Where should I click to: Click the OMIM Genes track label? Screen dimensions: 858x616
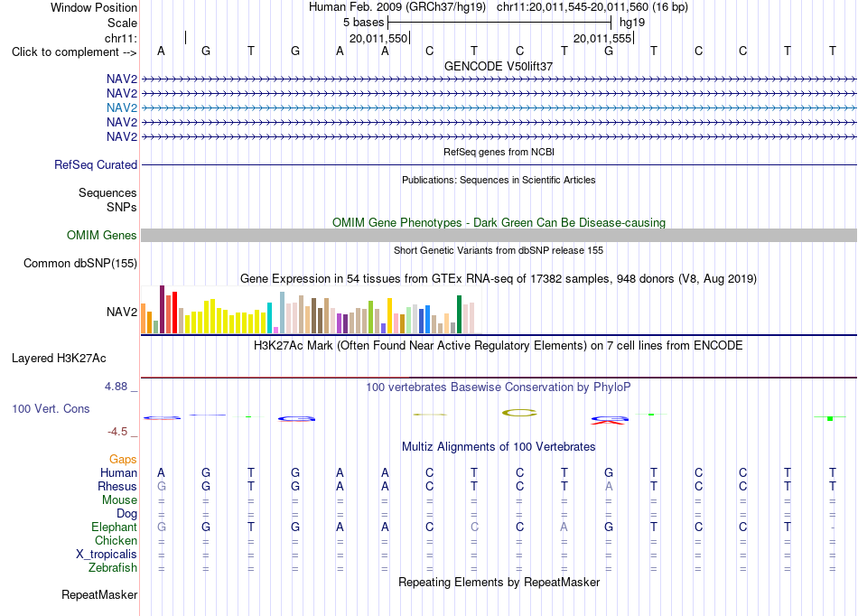point(102,235)
